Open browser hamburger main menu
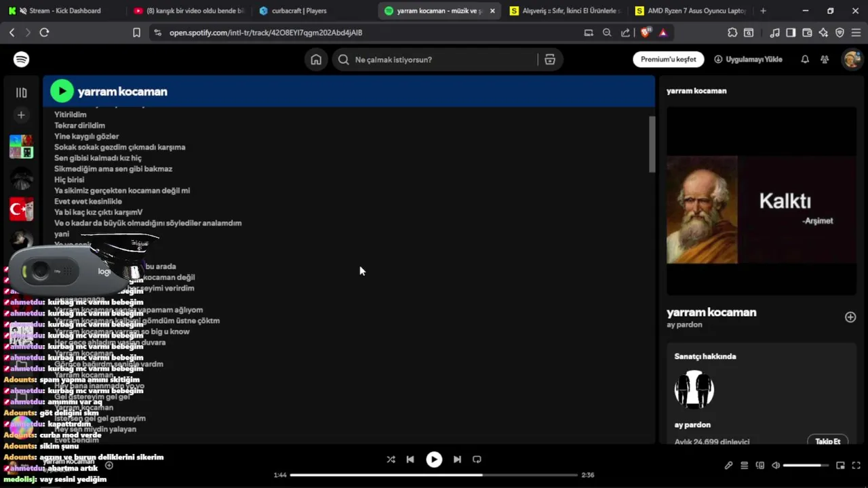The image size is (868, 488). pyautogui.click(x=856, y=33)
